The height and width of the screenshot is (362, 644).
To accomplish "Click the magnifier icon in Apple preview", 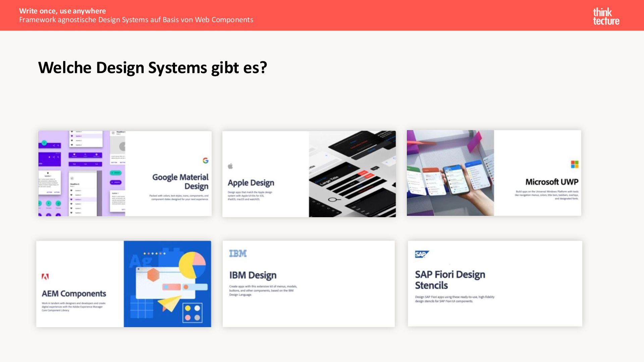I will 333,200.
